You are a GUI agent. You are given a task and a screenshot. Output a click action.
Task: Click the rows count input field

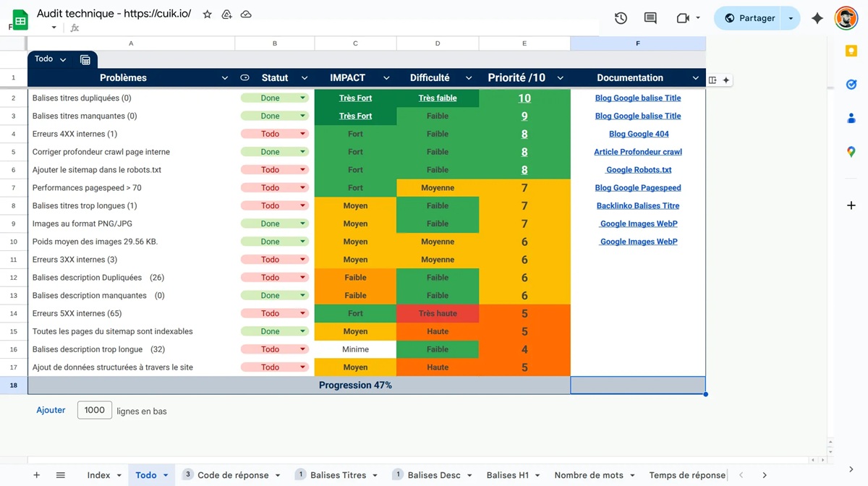[x=95, y=410]
